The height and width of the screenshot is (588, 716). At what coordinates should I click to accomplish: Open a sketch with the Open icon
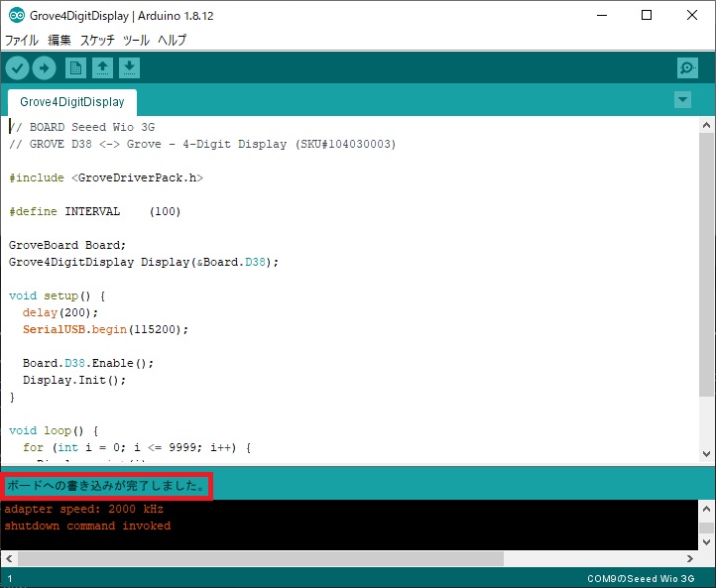point(103,68)
